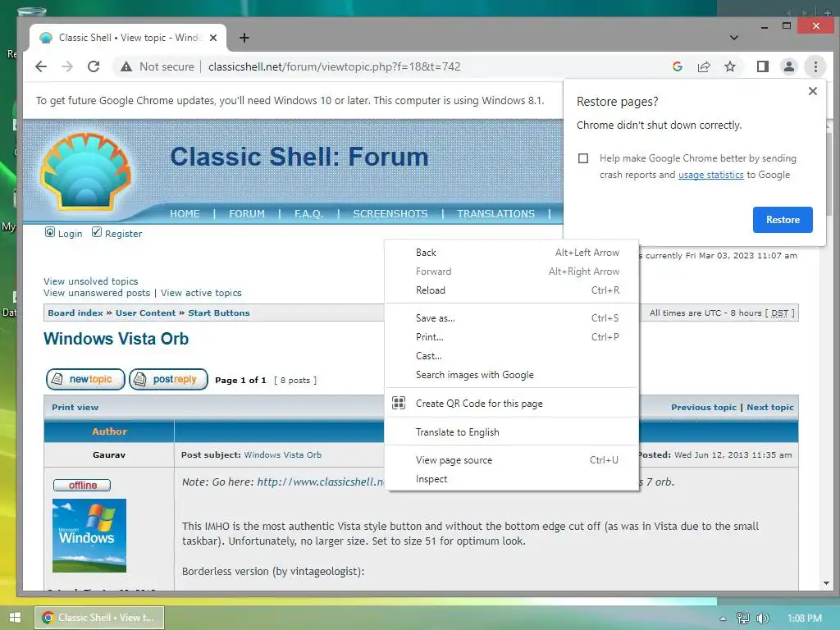The image size is (840, 630).
Task: Go to Previous topic
Action: pos(703,407)
